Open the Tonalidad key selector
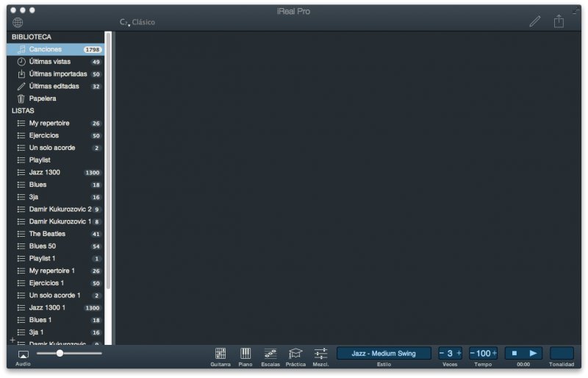This screenshot has height=378, width=588. point(562,353)
